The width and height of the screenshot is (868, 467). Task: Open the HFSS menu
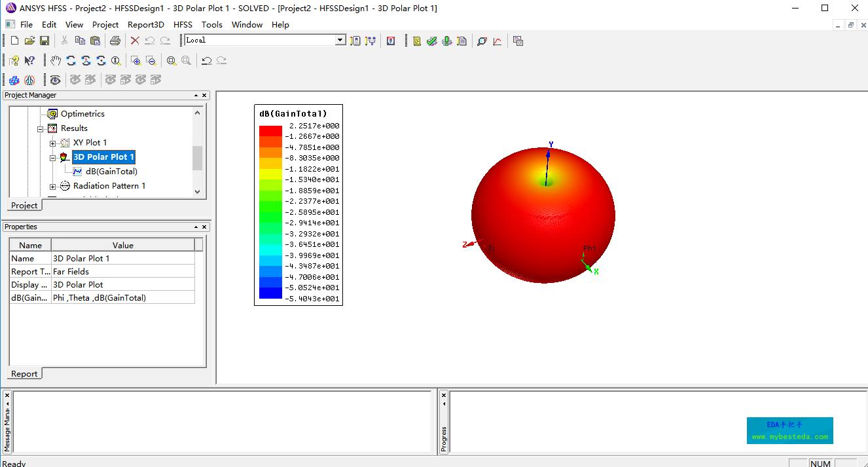(183, 25)
